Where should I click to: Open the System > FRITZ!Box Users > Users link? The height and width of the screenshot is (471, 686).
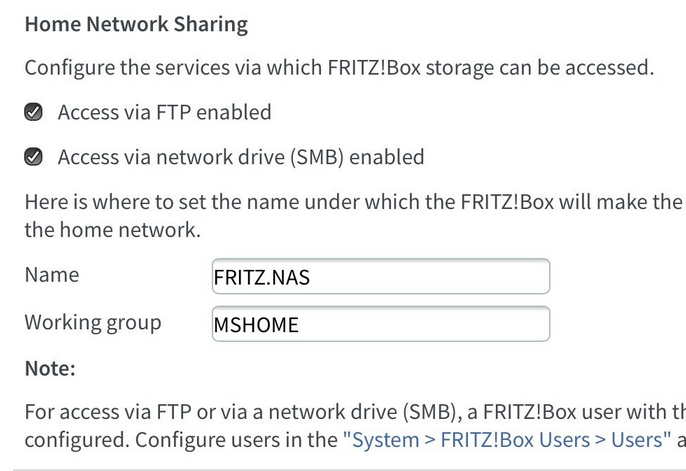(x=506, y=439)
